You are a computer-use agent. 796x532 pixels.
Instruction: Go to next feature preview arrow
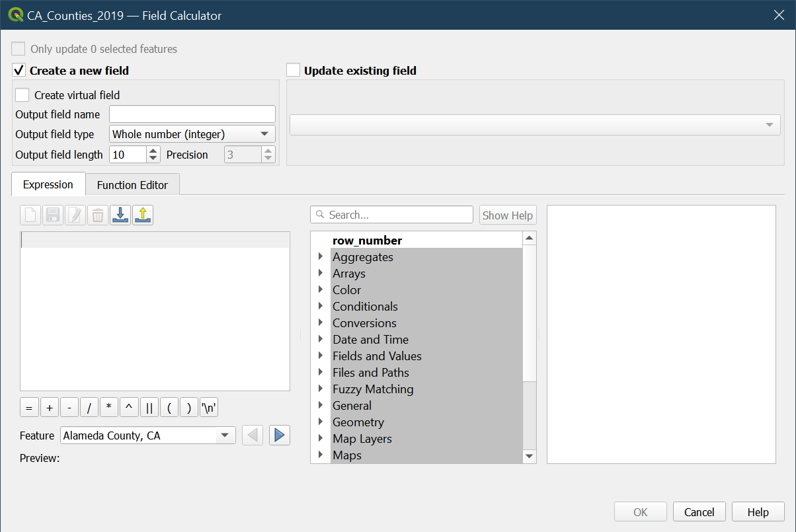coord(279,435)
